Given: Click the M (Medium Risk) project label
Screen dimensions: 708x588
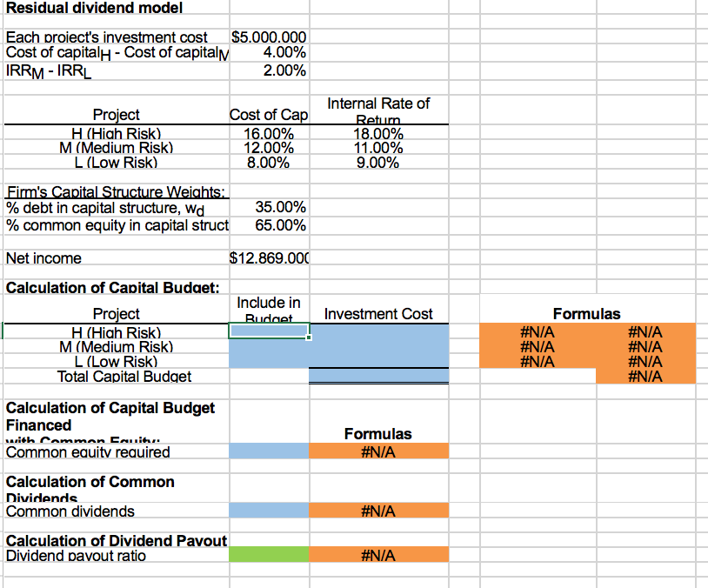Looking at the screenshot, I should click(x=117, y=148).
